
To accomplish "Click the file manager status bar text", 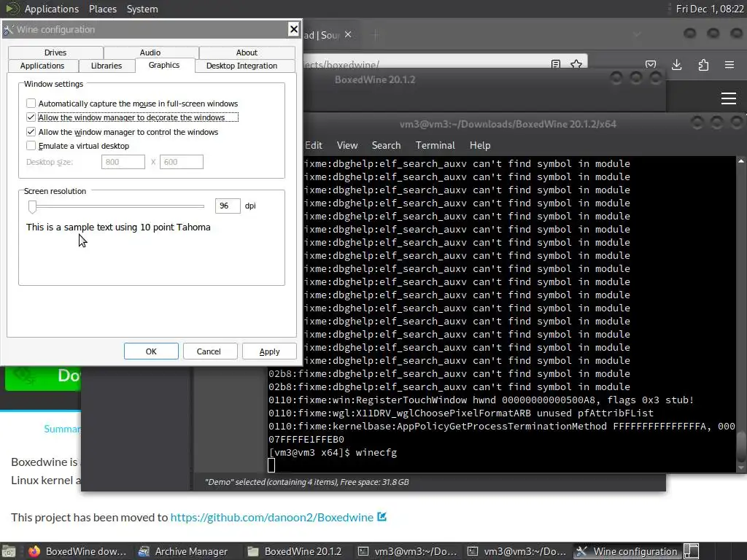I will pyautogui.click(x=307, y=482).
